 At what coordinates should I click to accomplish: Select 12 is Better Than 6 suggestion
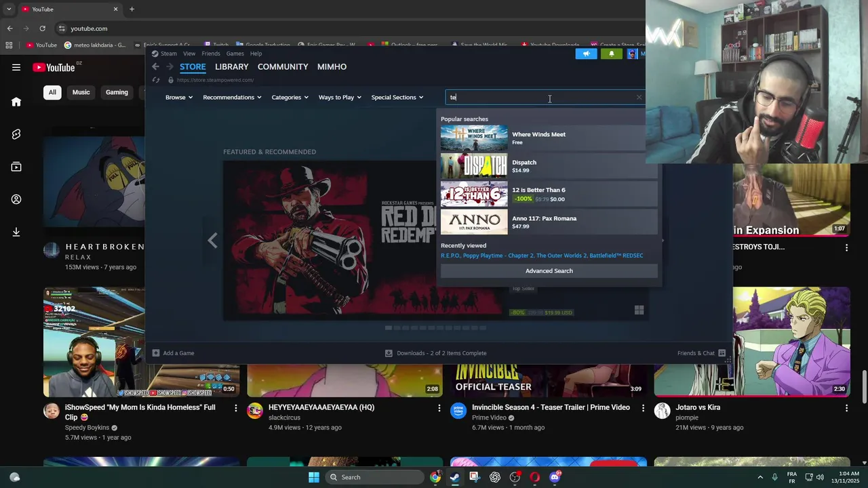coord(549,194)
